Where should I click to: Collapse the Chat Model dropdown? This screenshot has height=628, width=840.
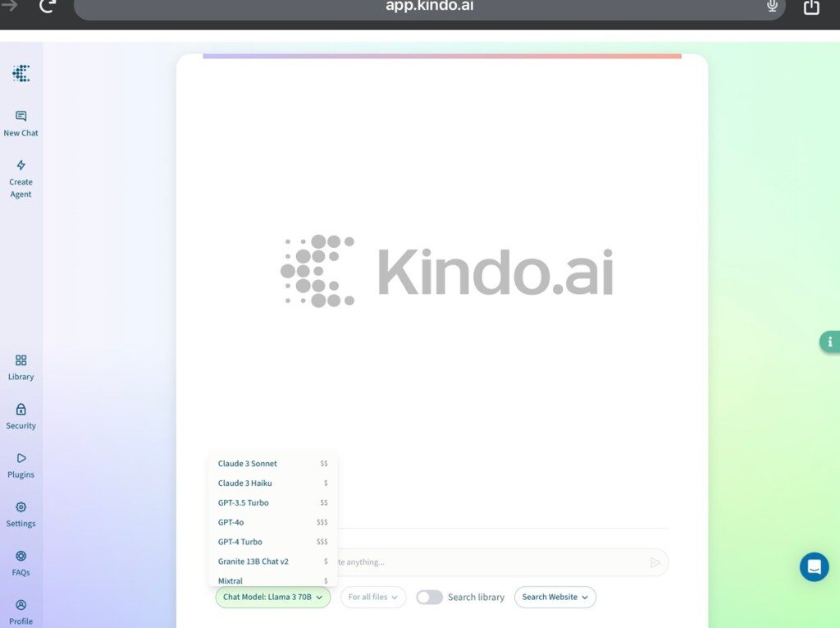pyautogui.click(x=272, y=597)
